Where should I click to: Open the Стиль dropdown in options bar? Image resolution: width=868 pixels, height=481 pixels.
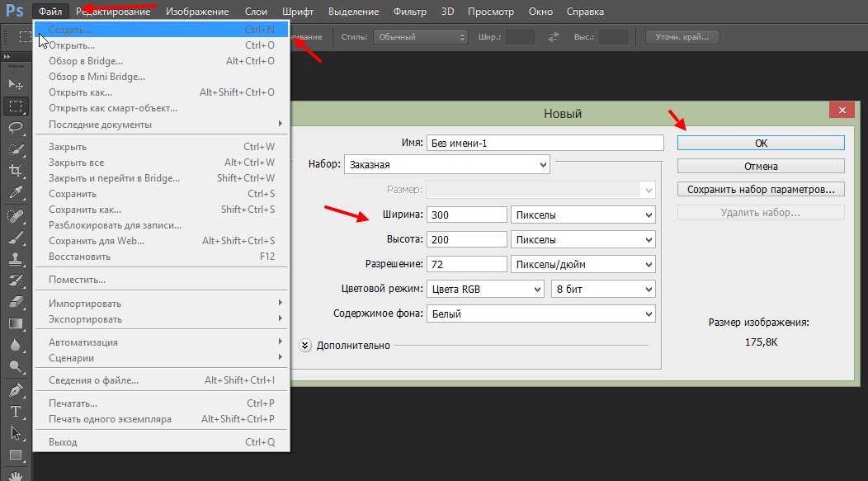click(x=421, y=37)
